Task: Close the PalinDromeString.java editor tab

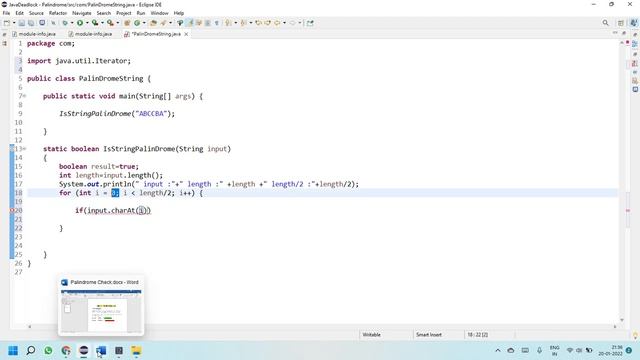Action: point(186,34)
